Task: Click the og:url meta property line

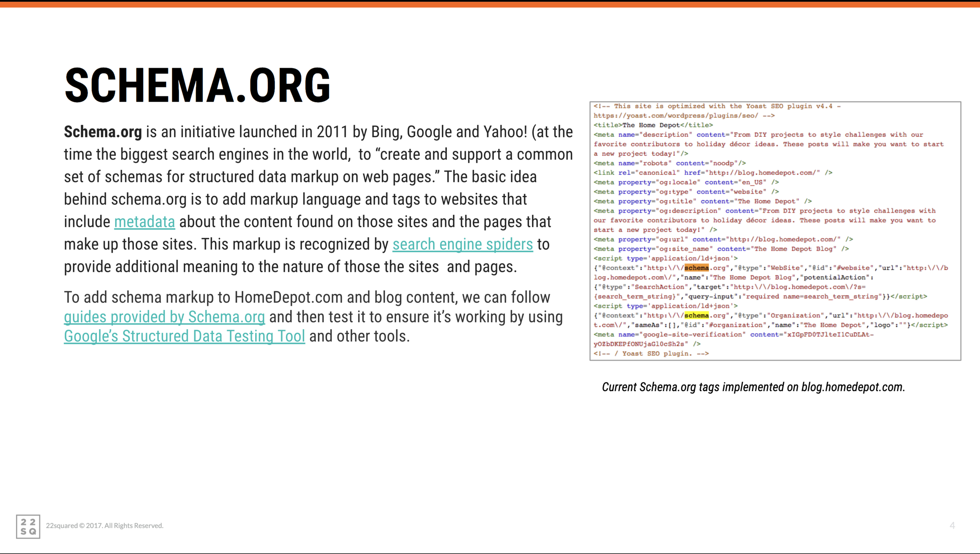Action: coord(723,239)
